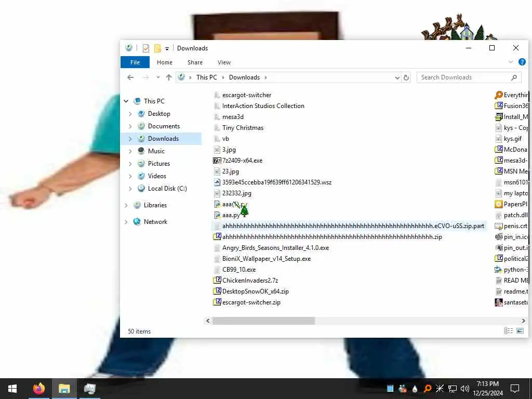This screenshot has height=399, width=532.
Task: Open the notification center icon
Action: pos(515,389)
